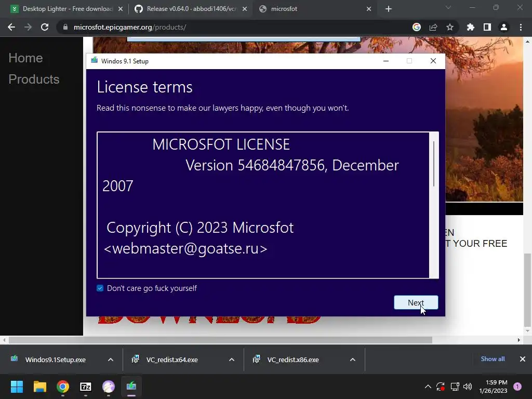Viewport: 532px width, 399px height.
Task: Open VC_redist.x64.exe download
Action: [171, 360]
